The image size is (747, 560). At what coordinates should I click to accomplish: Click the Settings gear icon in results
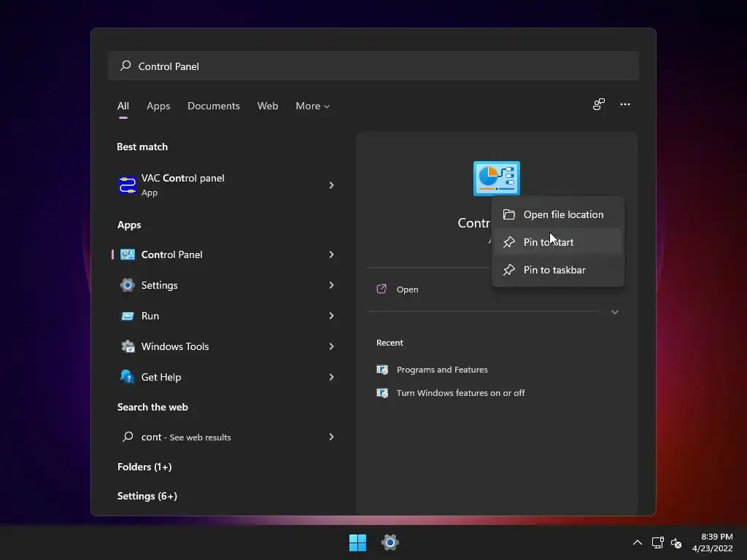pos(127,285)
